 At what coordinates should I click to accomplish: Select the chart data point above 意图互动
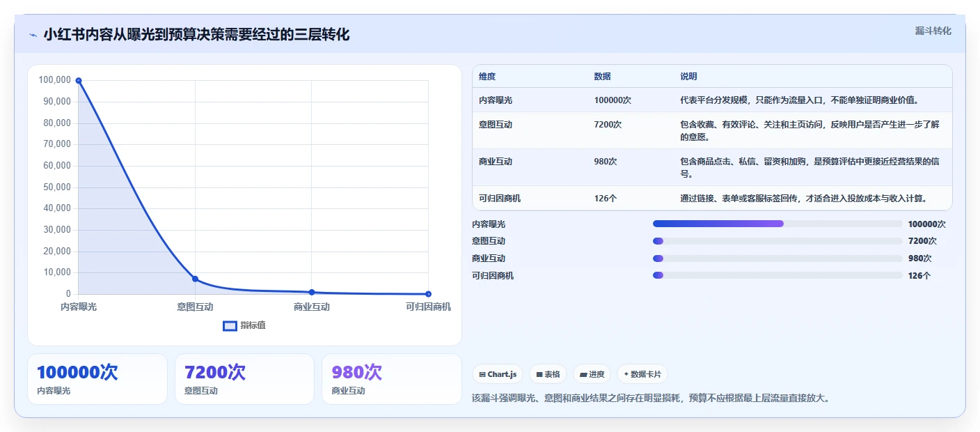point(195,279)
